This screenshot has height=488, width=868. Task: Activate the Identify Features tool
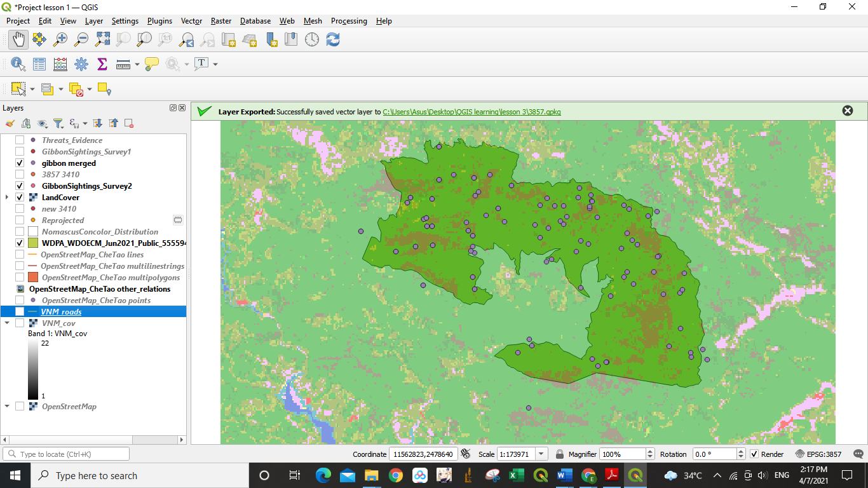[18, 64]
